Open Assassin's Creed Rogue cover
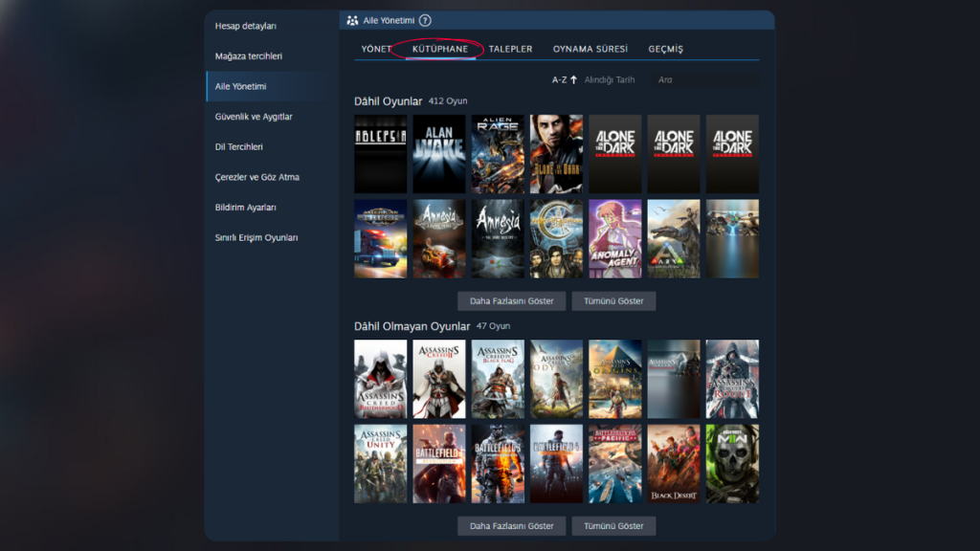 point(732,379)
